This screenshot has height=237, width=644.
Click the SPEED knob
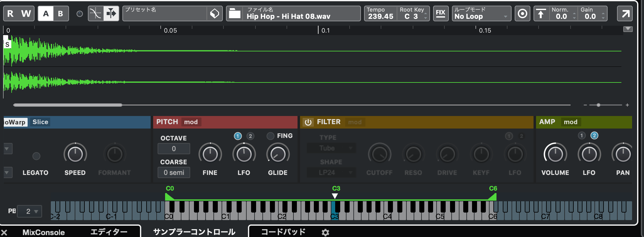(75, 154)
